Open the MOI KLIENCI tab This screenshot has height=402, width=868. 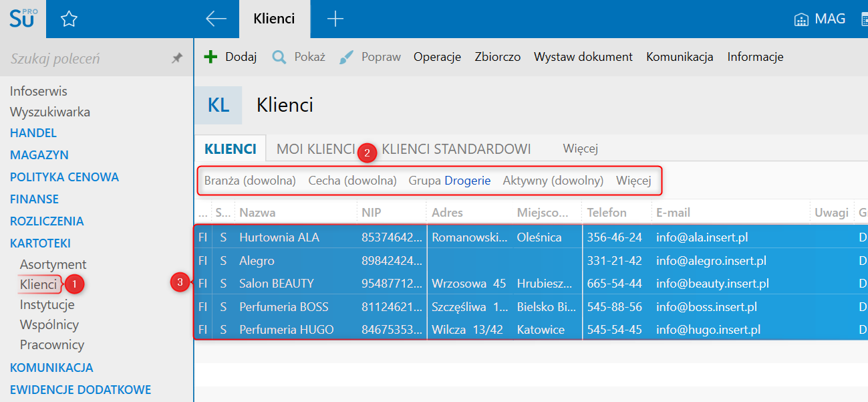click(315, 148)
